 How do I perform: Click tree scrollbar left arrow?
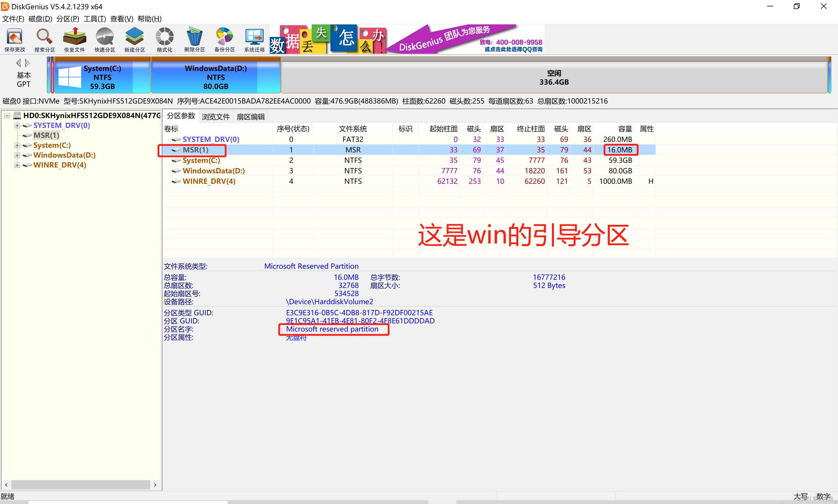coord(6,485)
